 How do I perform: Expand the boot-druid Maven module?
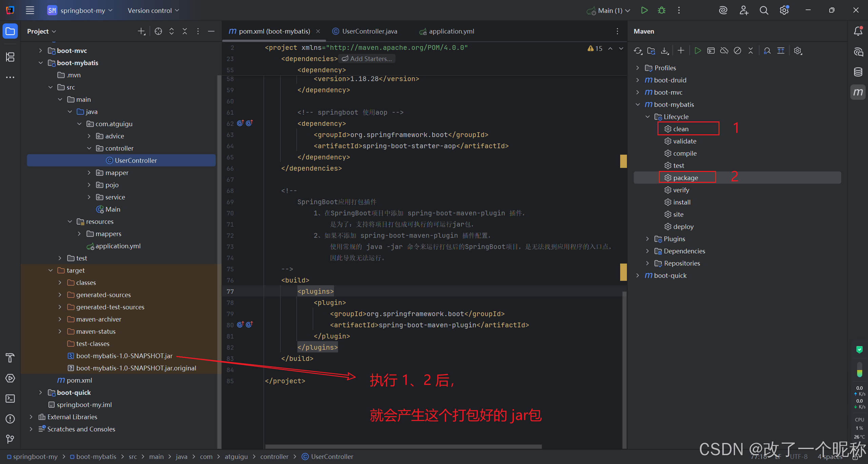pyautogui.click(x=638, y=80)
